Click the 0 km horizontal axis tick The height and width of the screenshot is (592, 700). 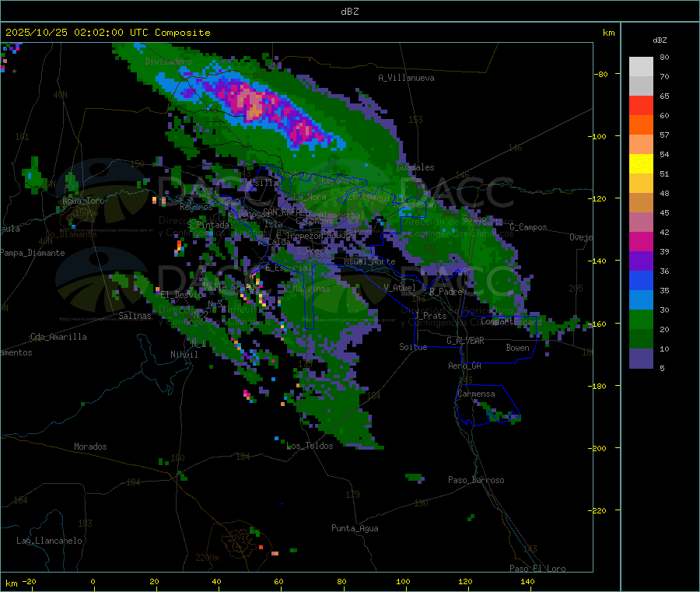93,582
